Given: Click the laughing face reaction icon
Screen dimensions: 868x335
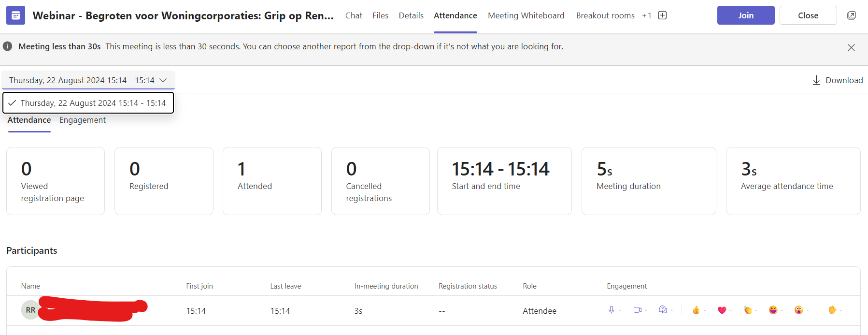Looking at the screenshot, I should [x=773, y=310].
